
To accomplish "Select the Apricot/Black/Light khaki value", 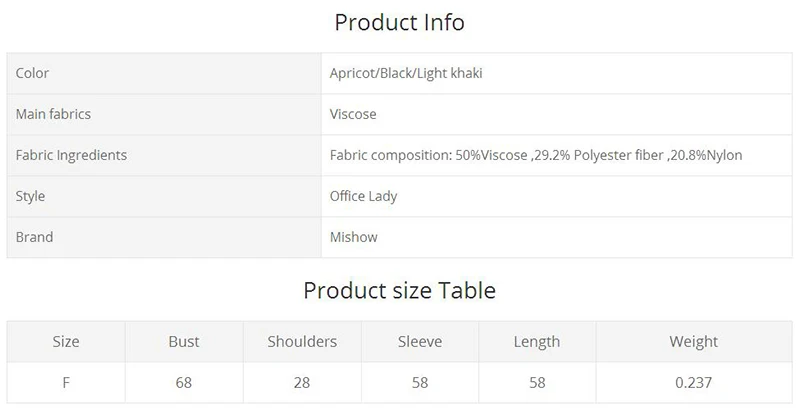I will click(x=406, y=73).
